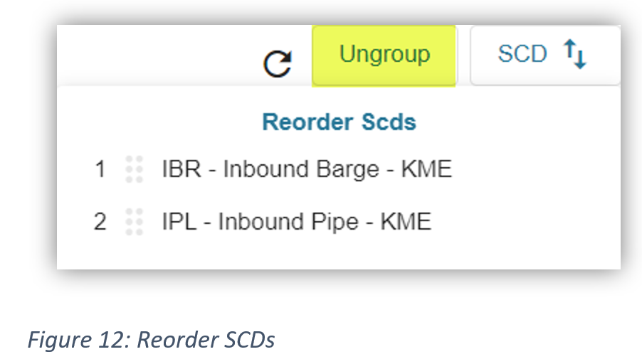Click the IPL code text
Screen dimensions: 642x364
click(x=177, y=222)
